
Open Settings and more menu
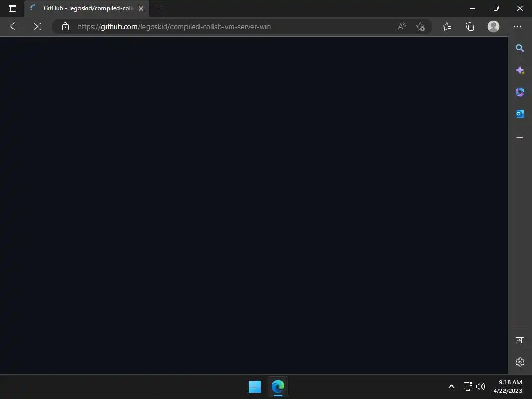(517, 26)
